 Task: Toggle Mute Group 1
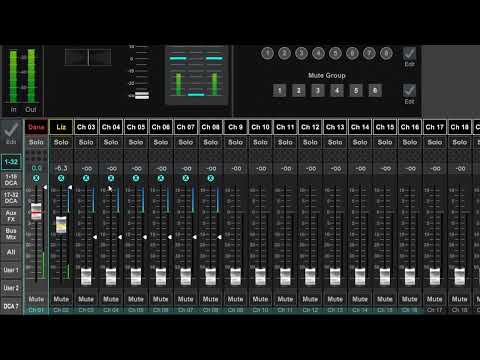[x=279, y=90]
